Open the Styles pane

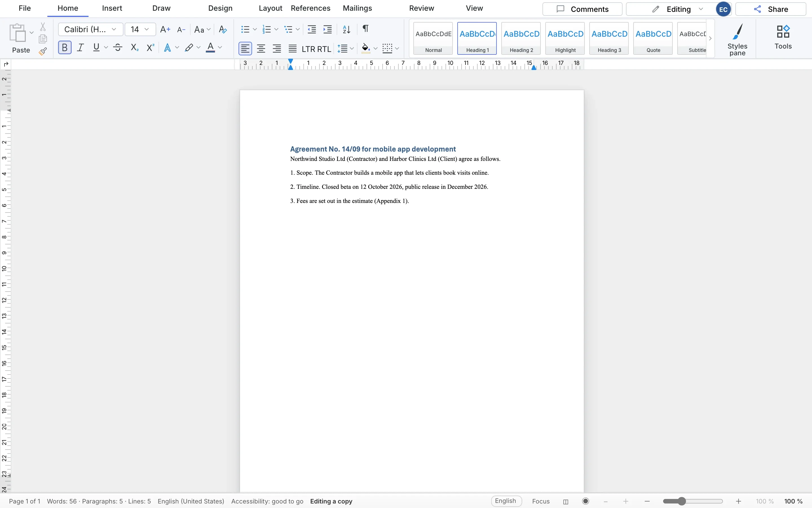[737, 39]
